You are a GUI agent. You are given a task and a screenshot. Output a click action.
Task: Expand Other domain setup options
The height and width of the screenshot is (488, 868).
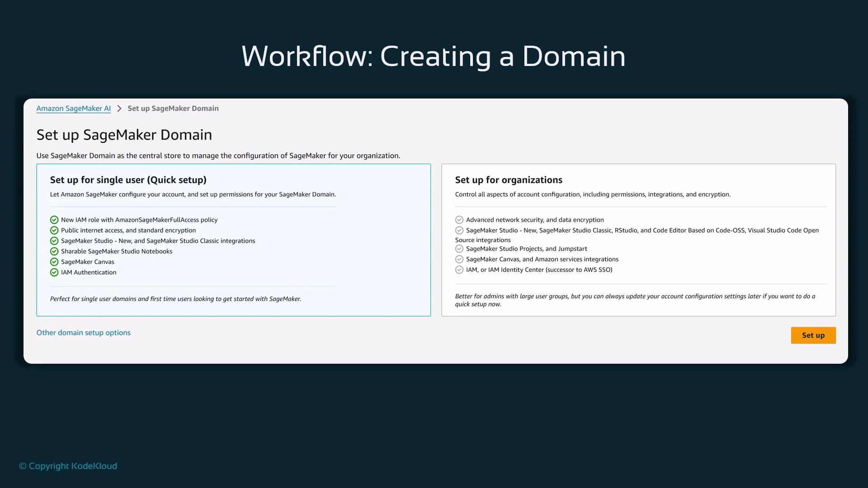coord(83,333)
